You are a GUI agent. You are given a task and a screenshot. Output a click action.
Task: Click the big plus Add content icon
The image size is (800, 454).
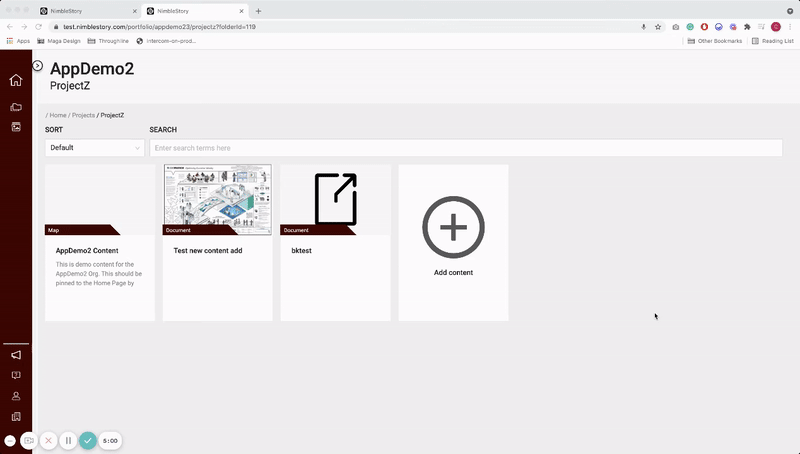click(x=453, y=228)
